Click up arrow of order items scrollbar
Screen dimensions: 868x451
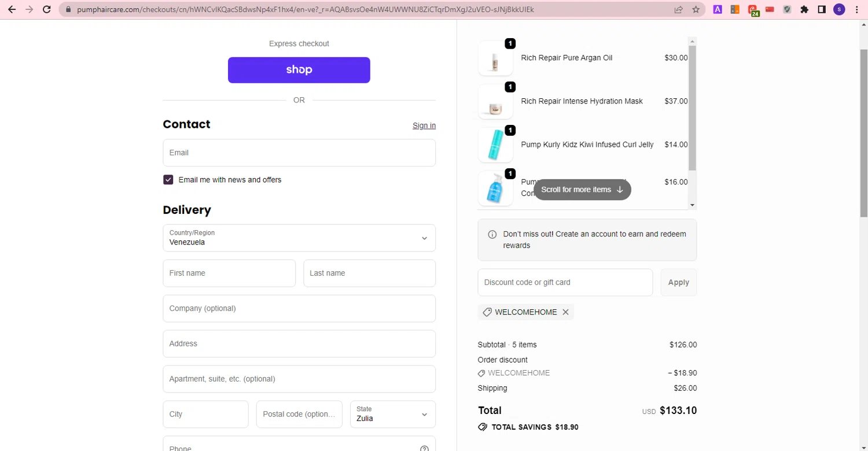(x=692, y=41)
